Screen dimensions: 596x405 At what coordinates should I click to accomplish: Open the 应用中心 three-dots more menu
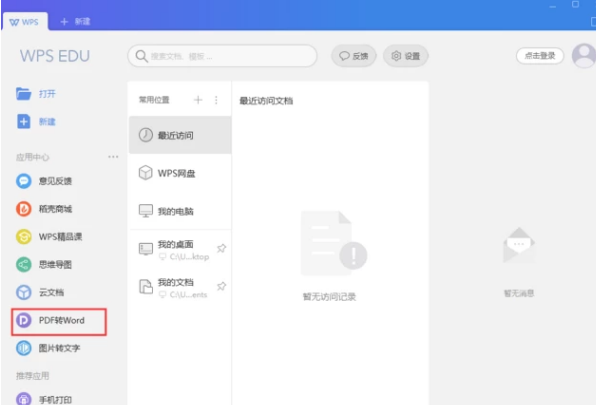113,157
